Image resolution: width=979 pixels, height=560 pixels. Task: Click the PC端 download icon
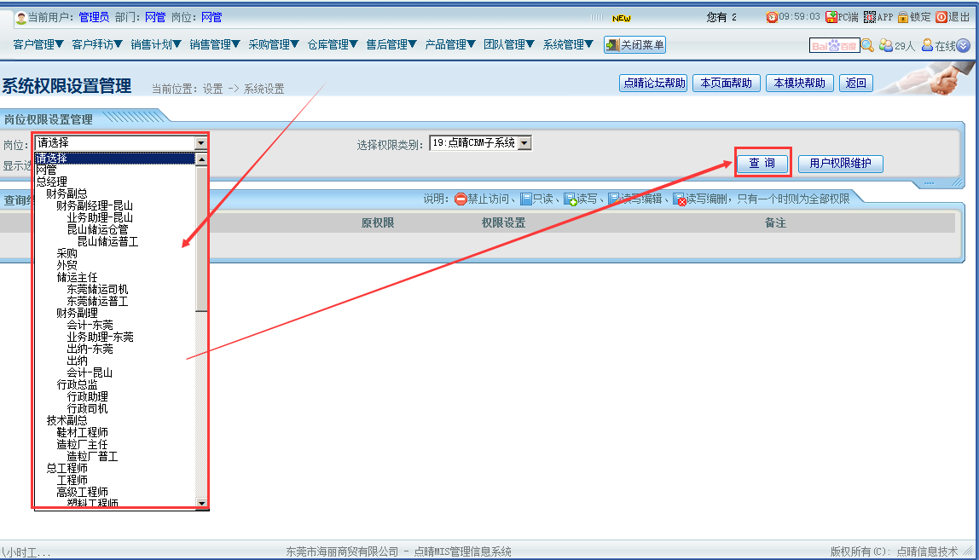[831, 17]
